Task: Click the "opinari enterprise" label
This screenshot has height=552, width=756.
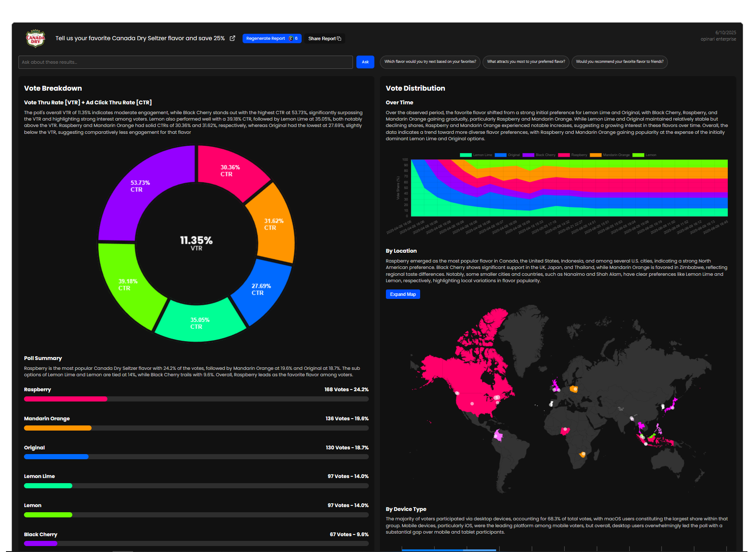Action: pos(718,39)
